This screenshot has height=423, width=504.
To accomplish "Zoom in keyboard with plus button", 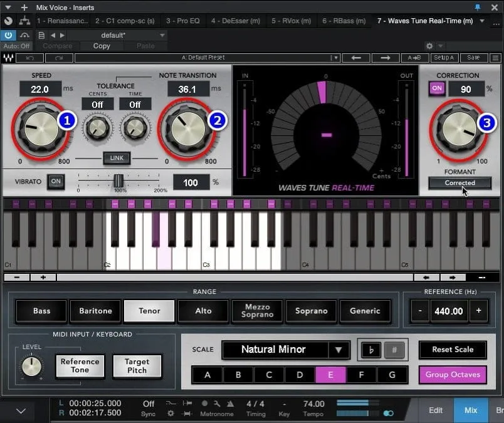I will (x=43, y=278).
